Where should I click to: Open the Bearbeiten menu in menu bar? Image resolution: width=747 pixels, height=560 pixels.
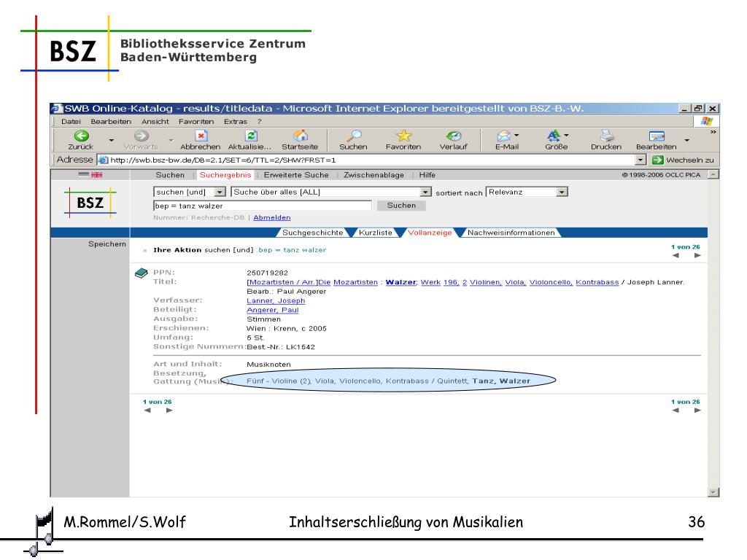111,122
